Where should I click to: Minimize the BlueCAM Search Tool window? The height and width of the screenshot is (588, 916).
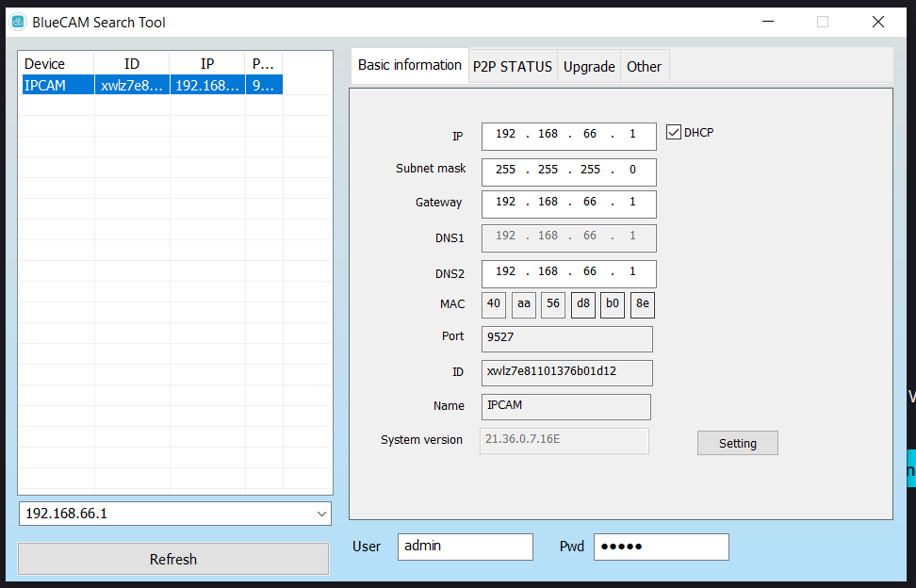[x=768, y=23]
